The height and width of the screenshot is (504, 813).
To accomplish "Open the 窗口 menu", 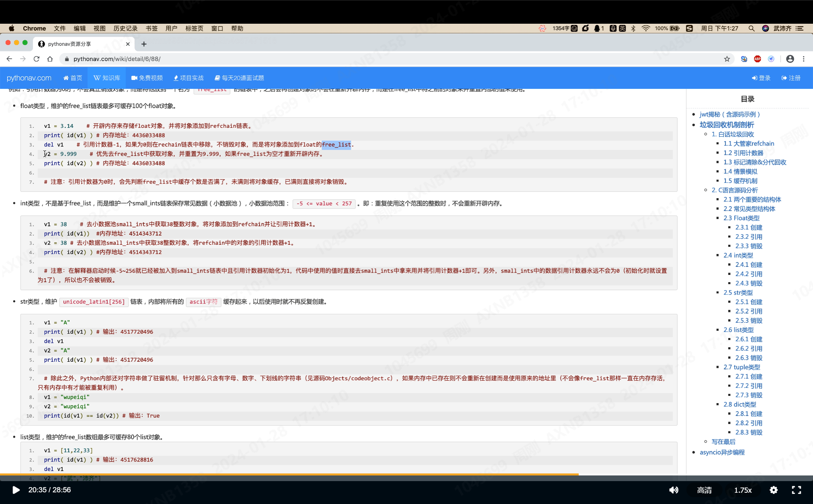I will [x=217, y=28].
